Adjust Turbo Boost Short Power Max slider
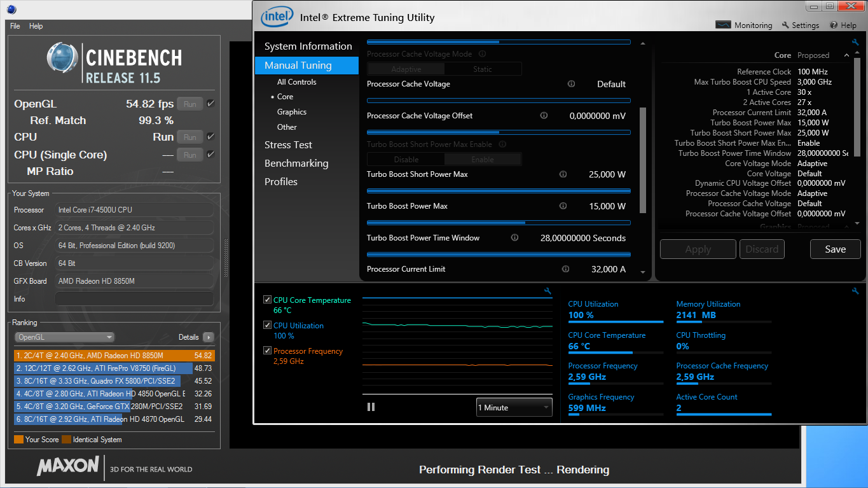 (x=499, y=191)
